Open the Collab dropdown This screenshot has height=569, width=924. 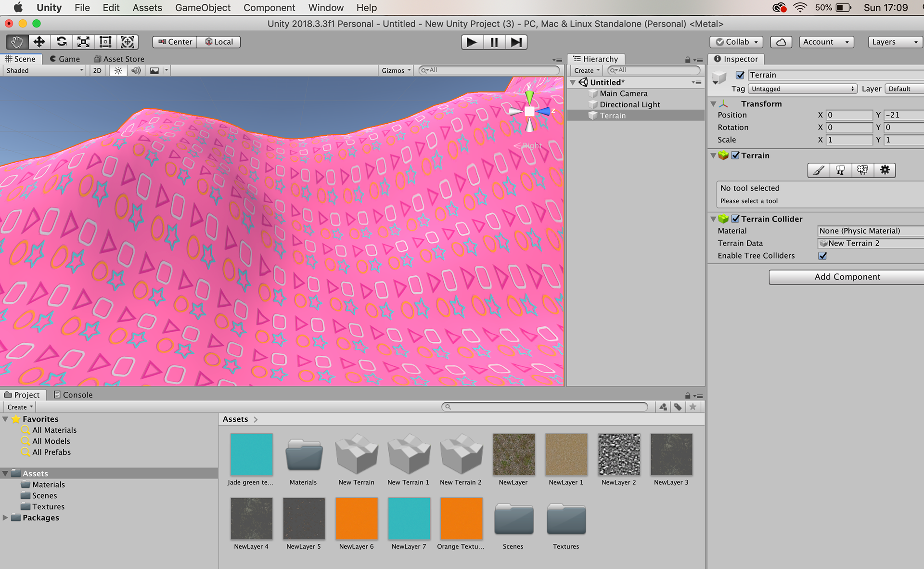point(736,42)
